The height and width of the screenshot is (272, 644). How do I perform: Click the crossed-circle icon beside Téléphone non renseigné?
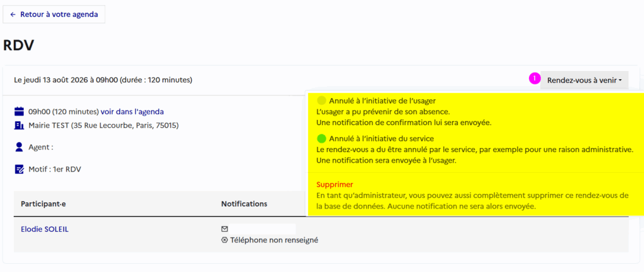click(225, 240)
